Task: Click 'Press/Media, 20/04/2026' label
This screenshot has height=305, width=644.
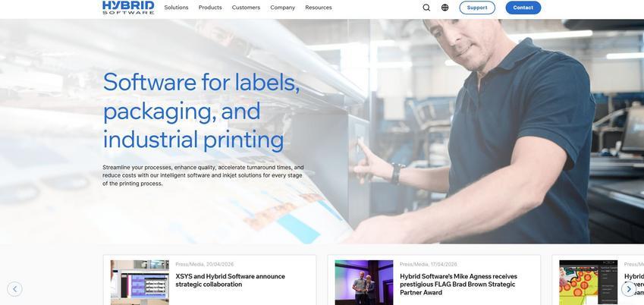Action: 205,264
